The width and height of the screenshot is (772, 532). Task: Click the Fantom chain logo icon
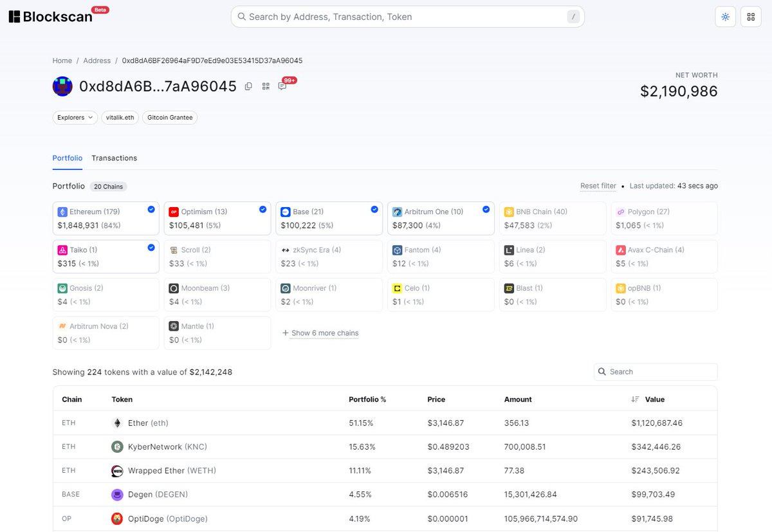(398, 250)
